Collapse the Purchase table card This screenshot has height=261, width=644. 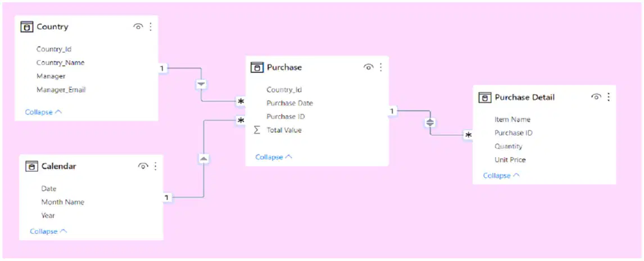[x=274, y=157]
